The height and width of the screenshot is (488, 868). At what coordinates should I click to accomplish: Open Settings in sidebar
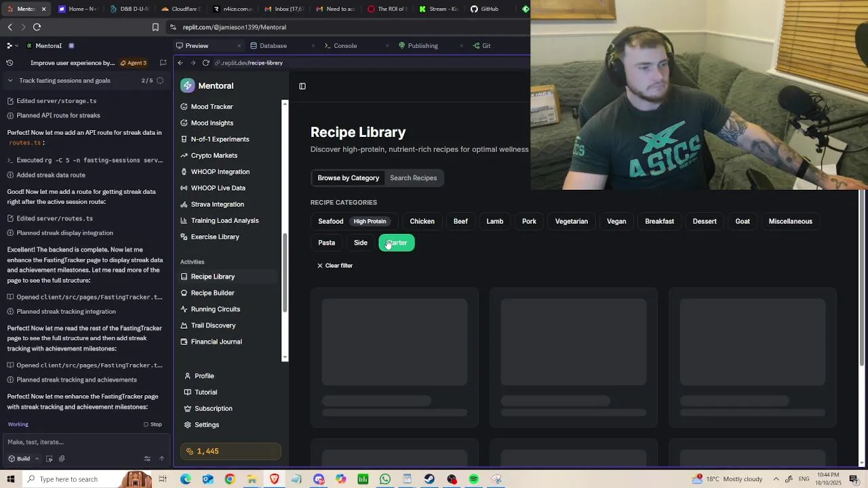pos(207,424)
